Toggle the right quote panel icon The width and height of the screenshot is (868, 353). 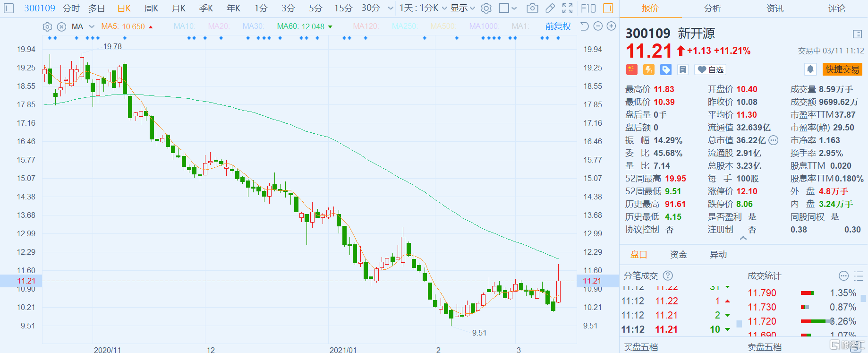tap(608, 8)
